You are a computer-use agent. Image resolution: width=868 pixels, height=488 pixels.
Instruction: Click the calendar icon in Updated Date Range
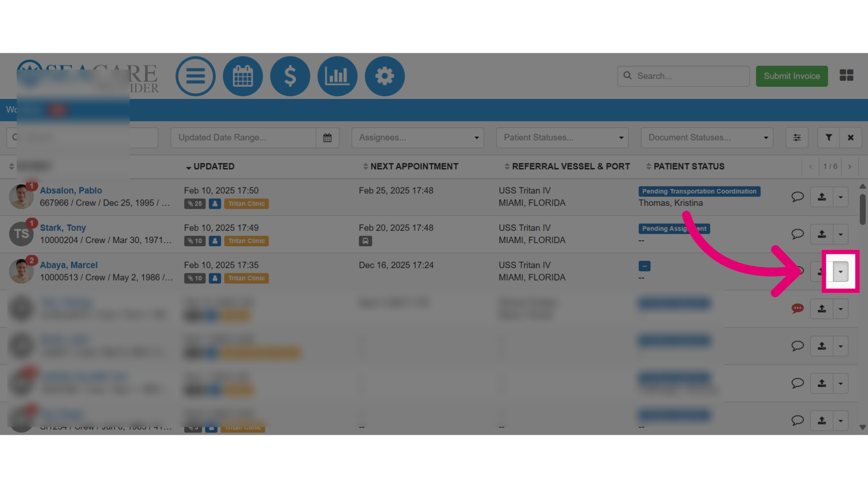click(x=327, y=137)
